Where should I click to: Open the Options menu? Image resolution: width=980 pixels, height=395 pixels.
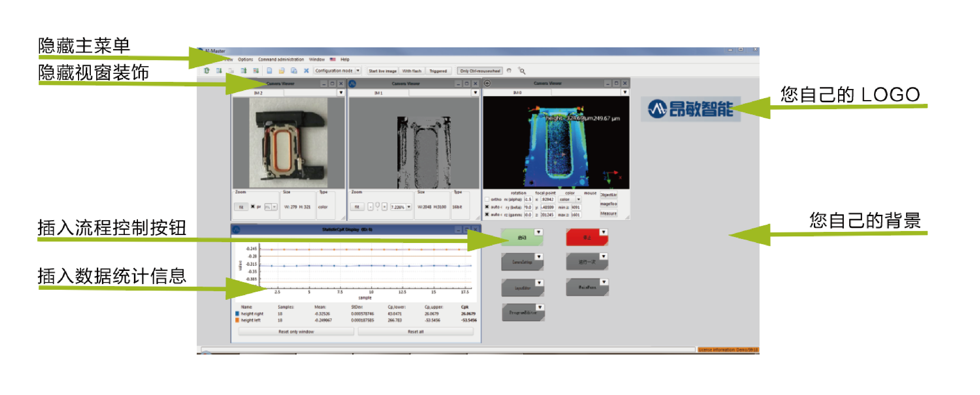pos(245,59)
